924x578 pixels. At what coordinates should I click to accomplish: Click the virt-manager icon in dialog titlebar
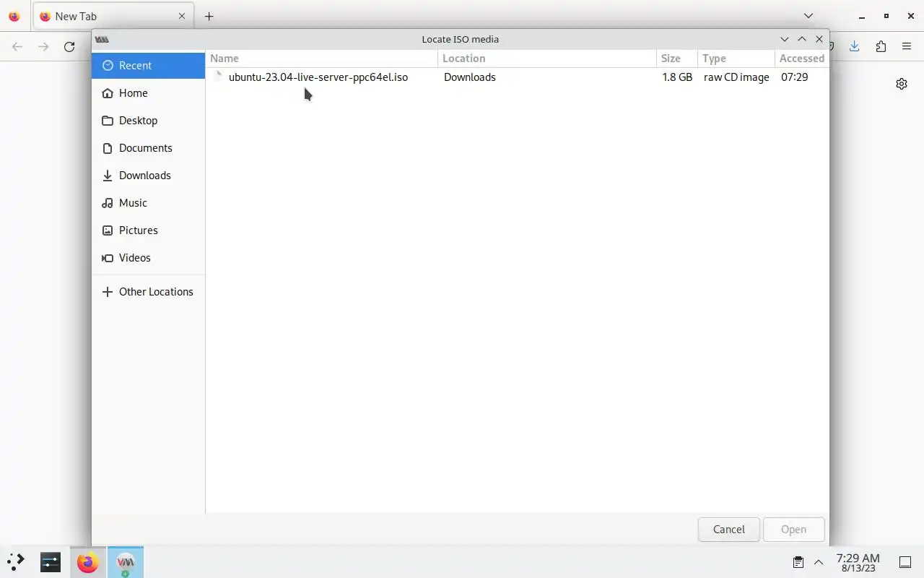(x=102, y=39)
